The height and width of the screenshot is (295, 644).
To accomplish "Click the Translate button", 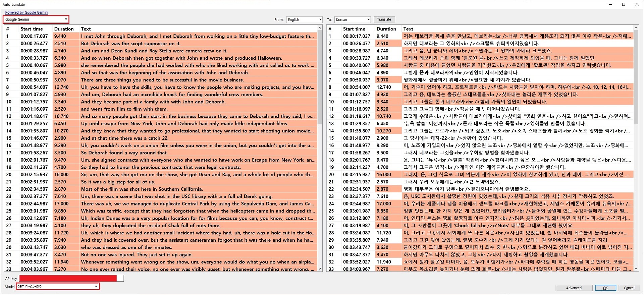I will 384,19.
